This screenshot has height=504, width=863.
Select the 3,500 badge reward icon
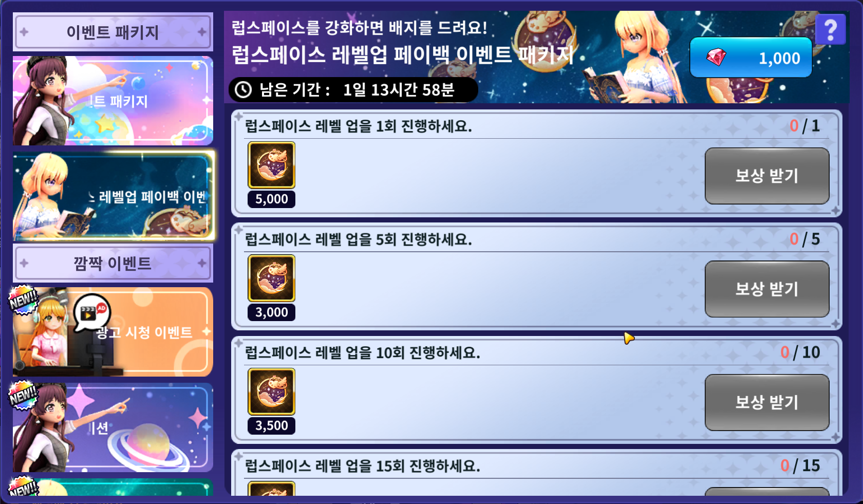pos(272,391)
